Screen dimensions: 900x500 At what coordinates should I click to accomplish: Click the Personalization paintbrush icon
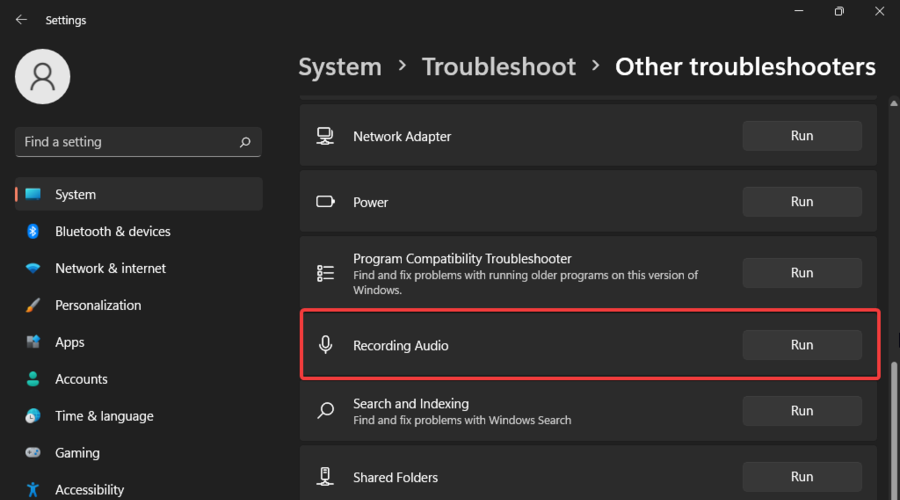[x=33, y=306]
